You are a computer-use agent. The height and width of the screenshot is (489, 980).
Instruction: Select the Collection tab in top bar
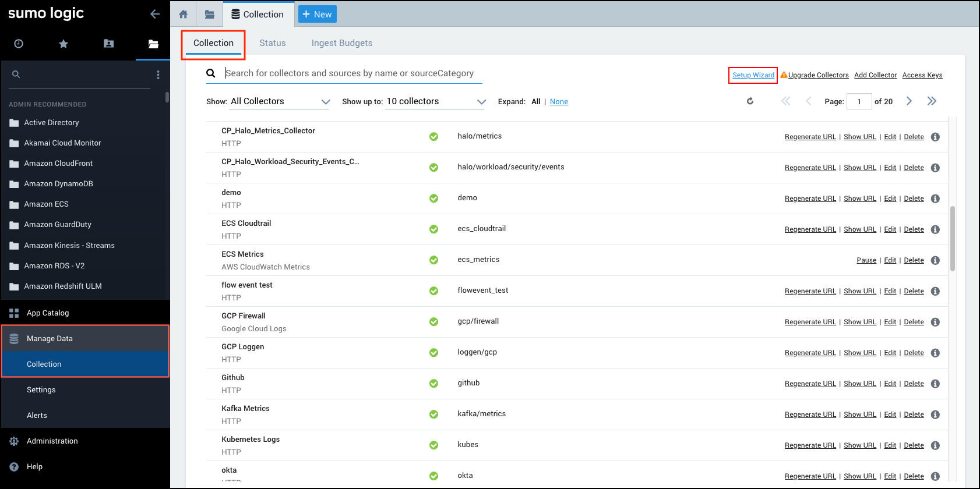[257, 14]
